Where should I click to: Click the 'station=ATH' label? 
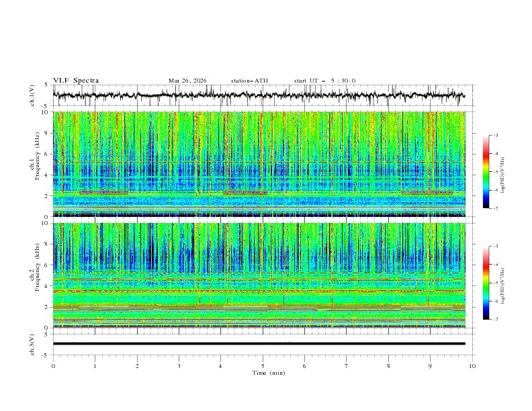(249, 81)
